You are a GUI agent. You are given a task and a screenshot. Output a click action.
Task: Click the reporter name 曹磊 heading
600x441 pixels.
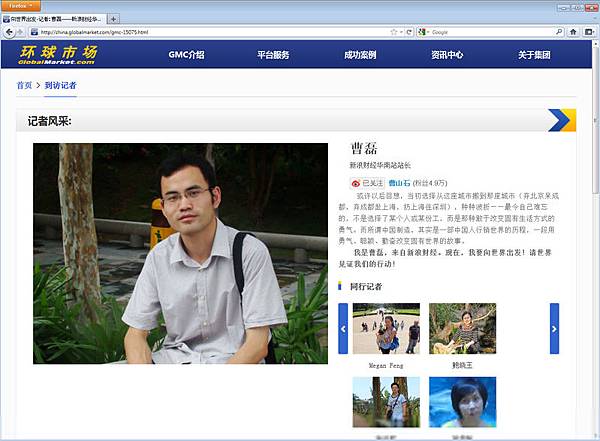pyautogui.click(x=364, y=148)
